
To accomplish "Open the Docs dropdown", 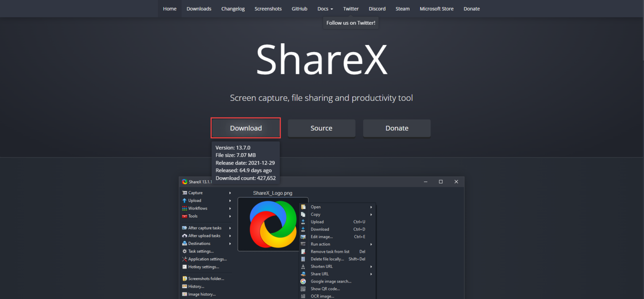I will [x=325, y=8].
